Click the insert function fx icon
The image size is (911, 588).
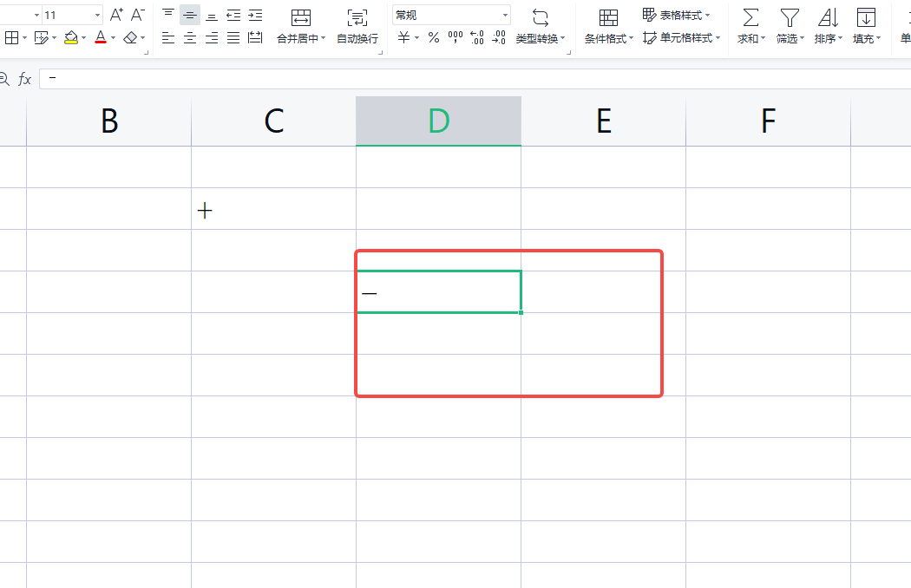tap(25, 79)
